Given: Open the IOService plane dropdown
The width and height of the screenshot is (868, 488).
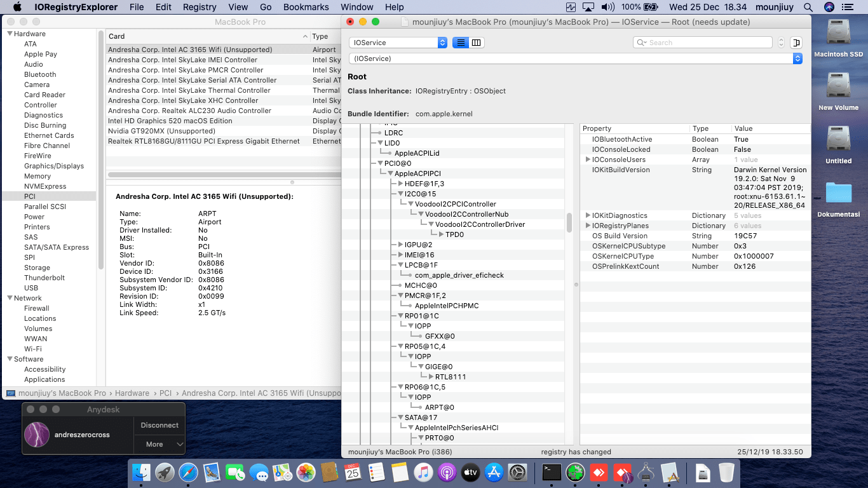Looking at the screenshot, I should pos(398,43).
